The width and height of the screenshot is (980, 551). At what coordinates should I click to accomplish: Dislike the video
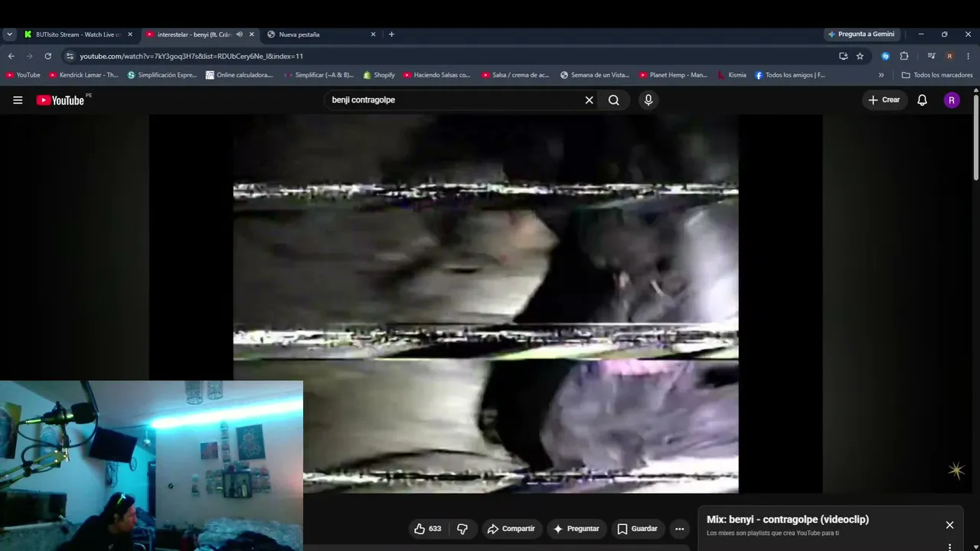pos(462,529)
